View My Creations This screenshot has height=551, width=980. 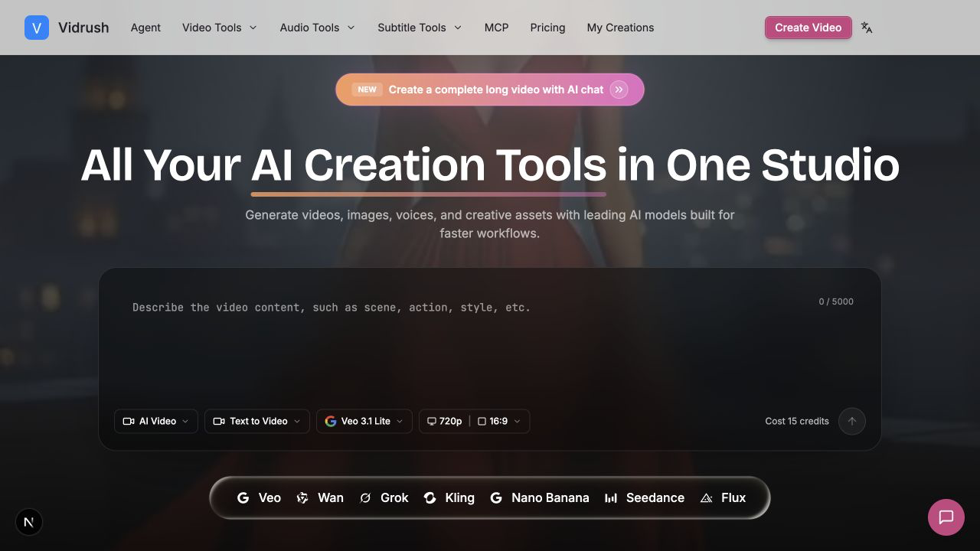point(620,28)
